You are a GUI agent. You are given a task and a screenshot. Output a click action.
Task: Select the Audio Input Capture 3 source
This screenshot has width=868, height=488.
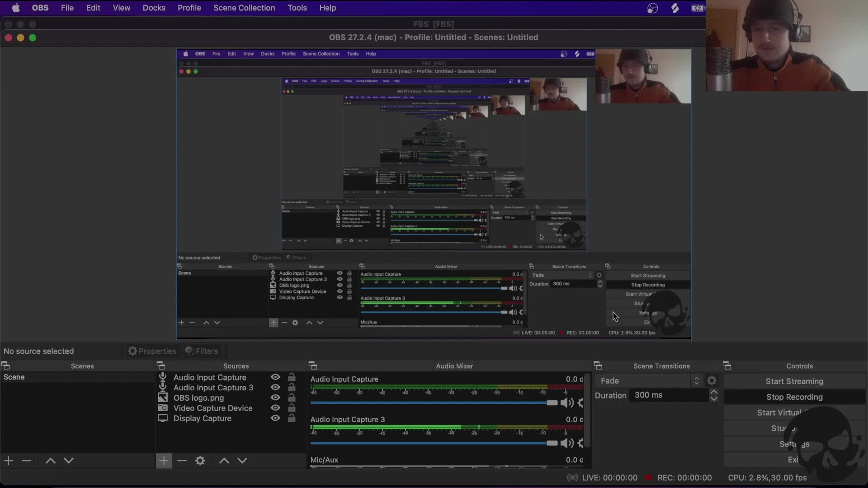click(x=213, y=388)
